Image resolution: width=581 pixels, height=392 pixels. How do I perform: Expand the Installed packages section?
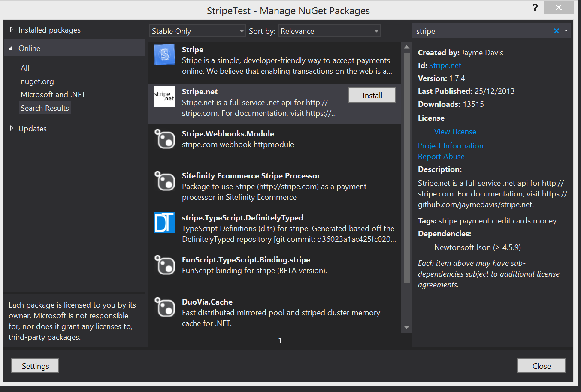[12, 30]
